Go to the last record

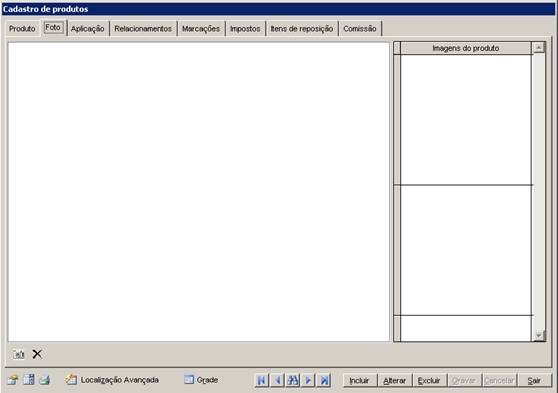324,381
